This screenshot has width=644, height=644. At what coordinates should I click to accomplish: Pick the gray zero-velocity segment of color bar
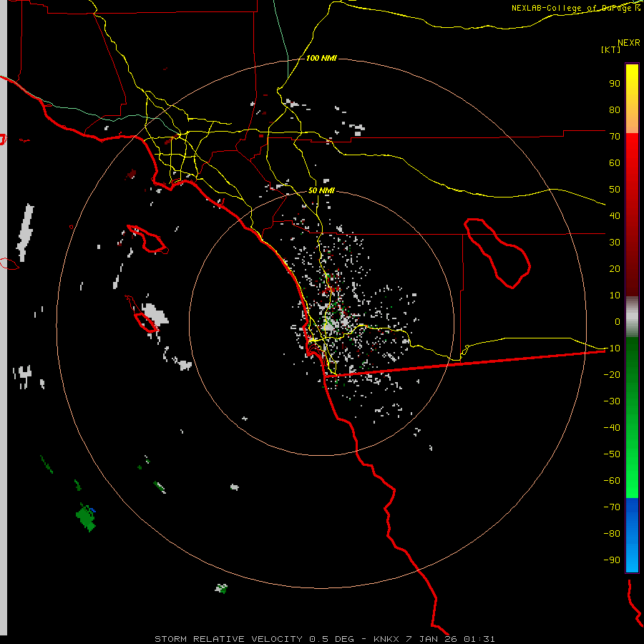pos(632,316)
